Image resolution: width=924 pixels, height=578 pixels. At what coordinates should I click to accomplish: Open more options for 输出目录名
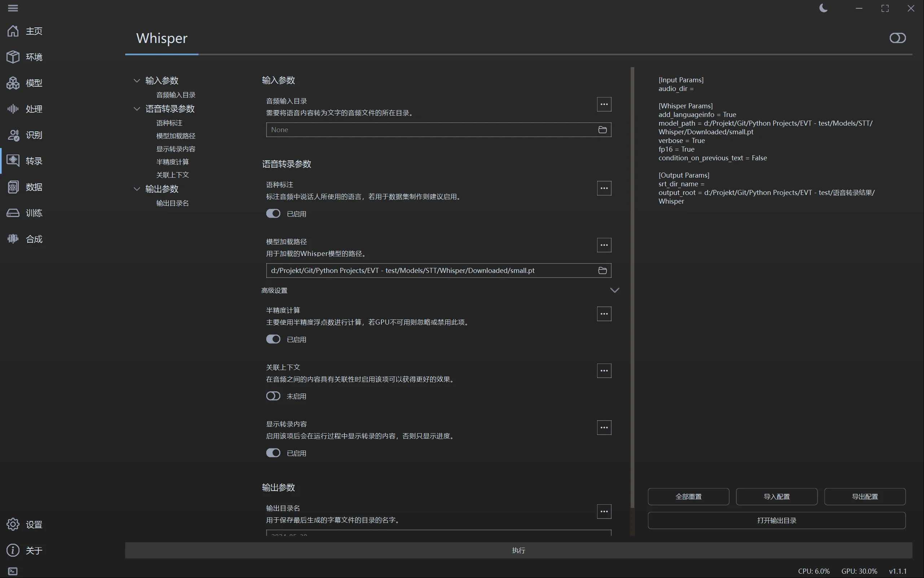pyautogui.click(x=604, y=512)
